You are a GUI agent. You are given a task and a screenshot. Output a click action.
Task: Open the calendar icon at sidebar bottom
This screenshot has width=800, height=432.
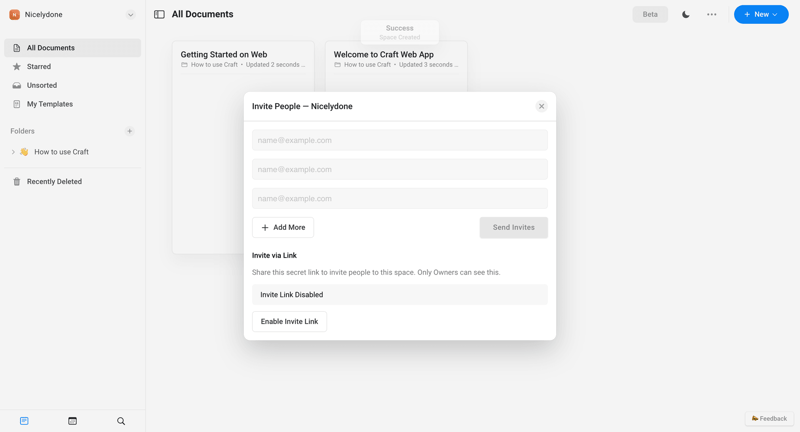pos(72,421)
